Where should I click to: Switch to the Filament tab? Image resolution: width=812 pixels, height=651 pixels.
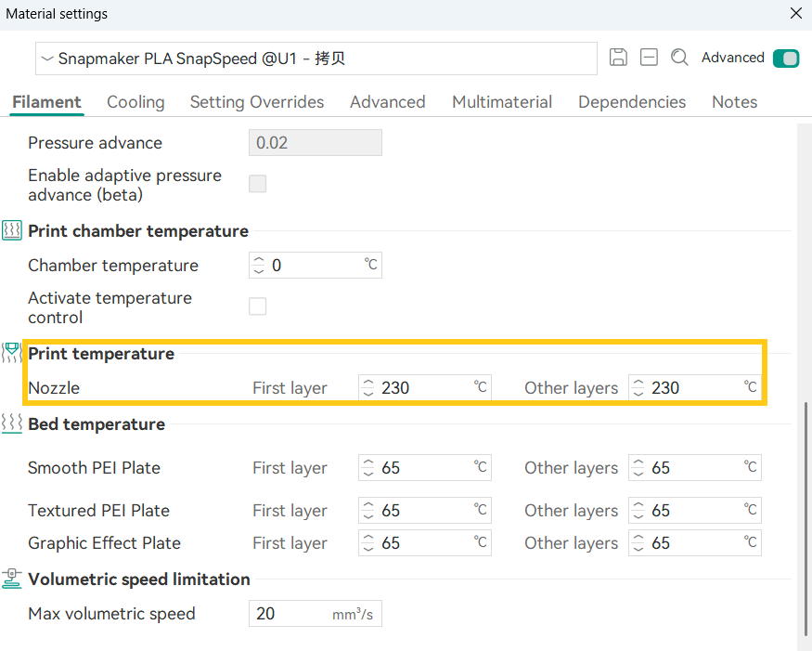(46, 102)
